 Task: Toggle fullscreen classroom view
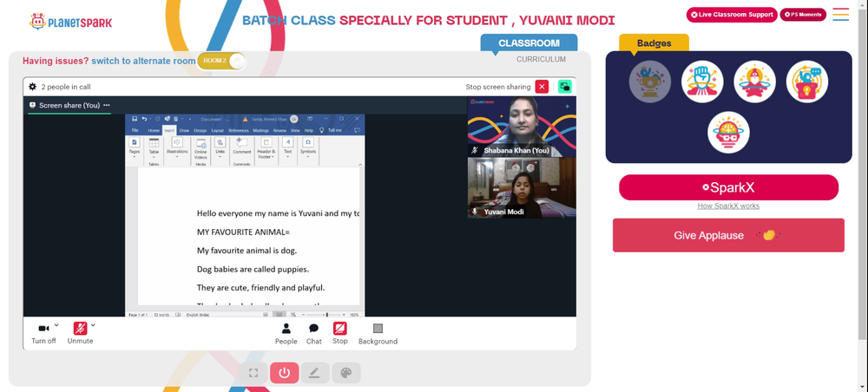click(253, 373)
